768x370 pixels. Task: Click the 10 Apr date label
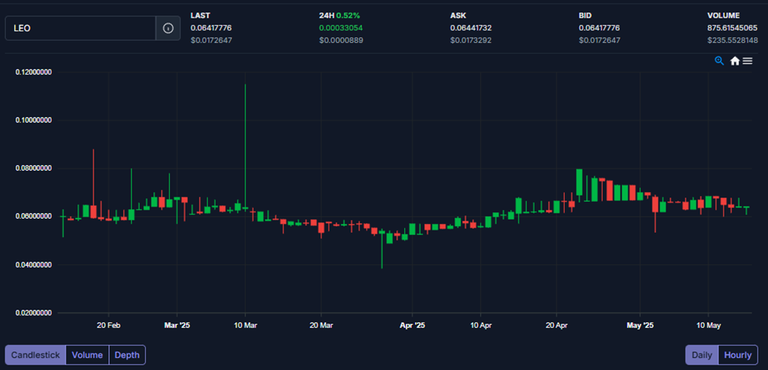pyautogui.click(x=480, y=325)
